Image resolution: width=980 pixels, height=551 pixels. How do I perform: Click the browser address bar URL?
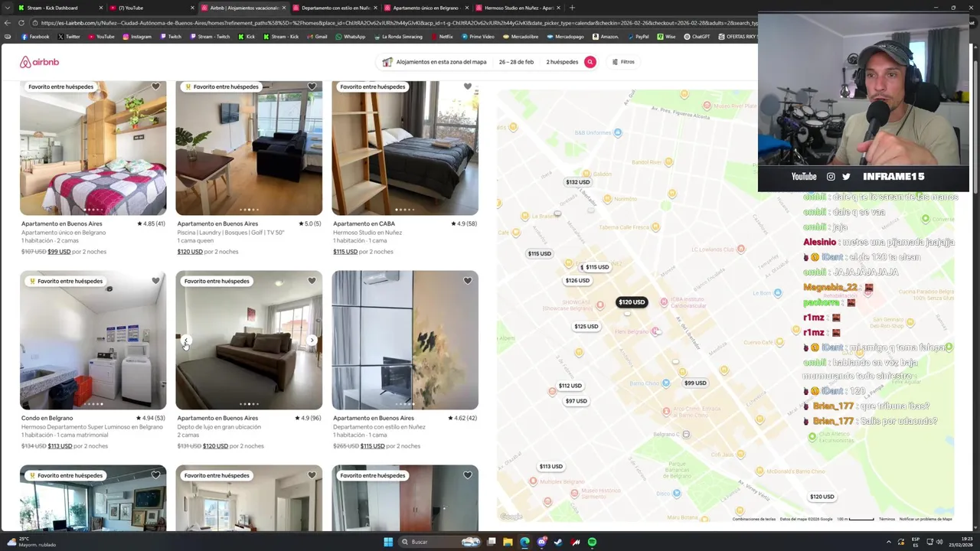(398, 23)
